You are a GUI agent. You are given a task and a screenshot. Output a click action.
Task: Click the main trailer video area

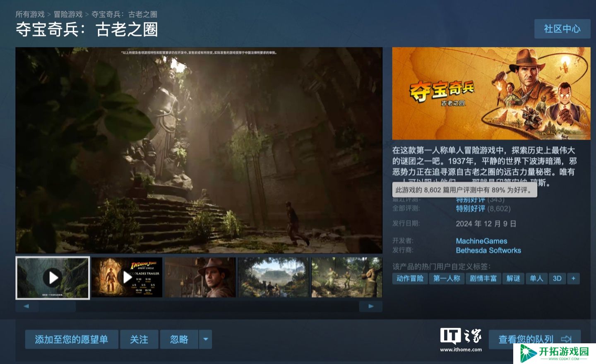tap(199, 150)
